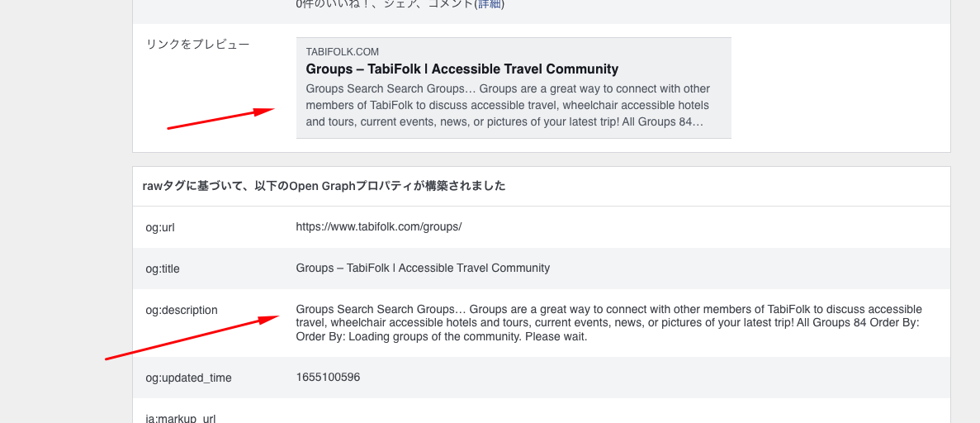Viewport: 980px width, 423px height.
Task: Open the TabiFolk link preview card title
Action: click(x=462, y=69)
